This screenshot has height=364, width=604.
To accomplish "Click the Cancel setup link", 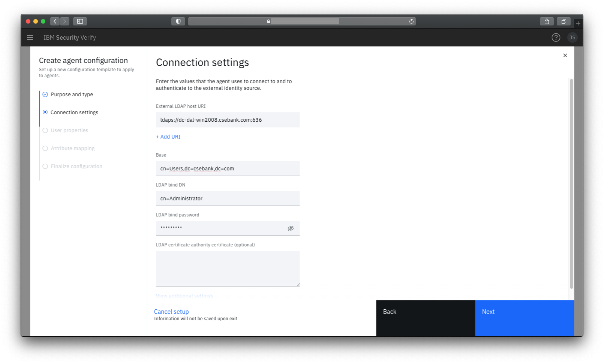I will click(171, 312).
